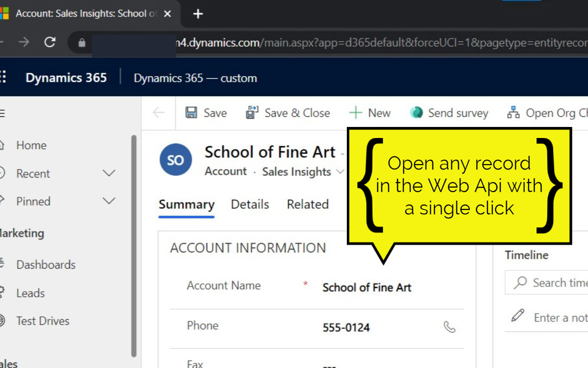This screenshot has height=368, width=588.
Task: Switch to the Details tab
Action: 249,205
